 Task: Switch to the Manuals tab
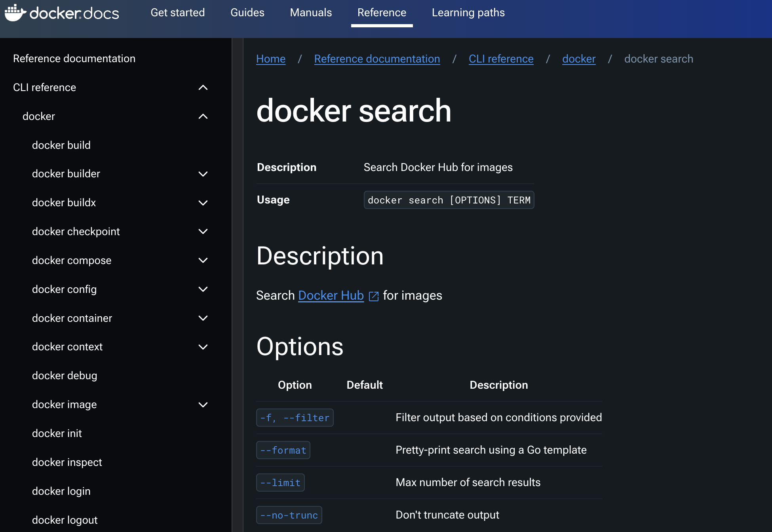(x=311, y=13)
